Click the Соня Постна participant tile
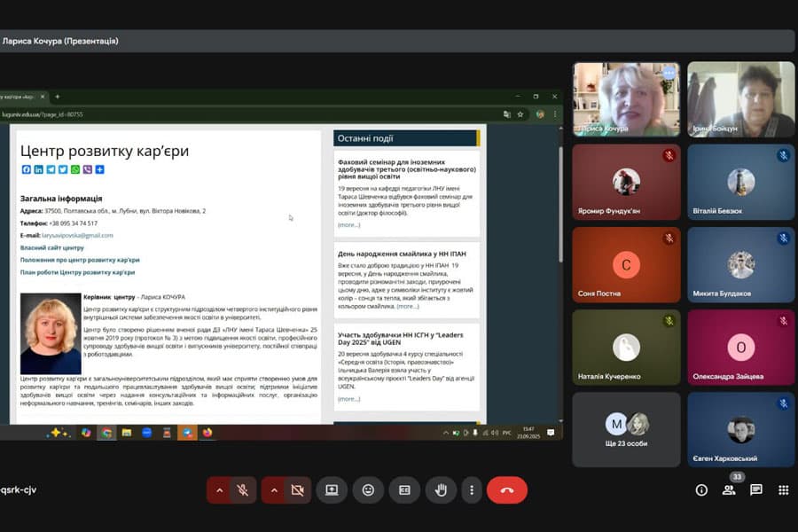 click(x=627, y=265)
